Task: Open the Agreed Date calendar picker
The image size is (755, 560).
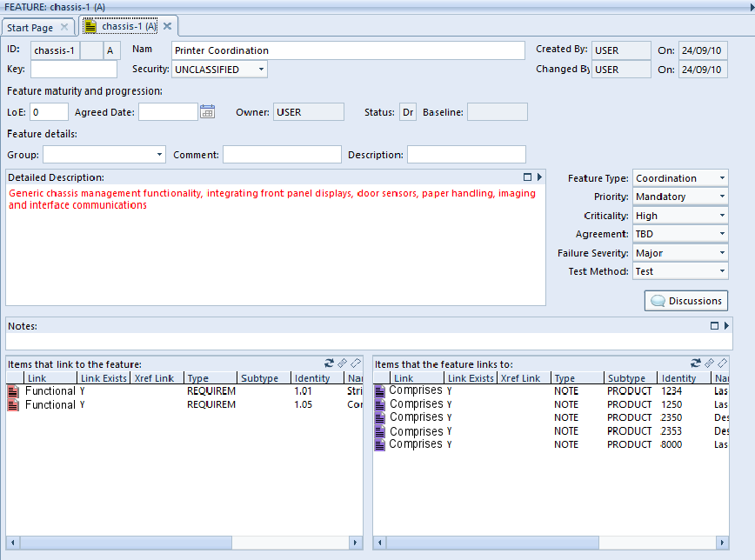Action: pos(207,111)
